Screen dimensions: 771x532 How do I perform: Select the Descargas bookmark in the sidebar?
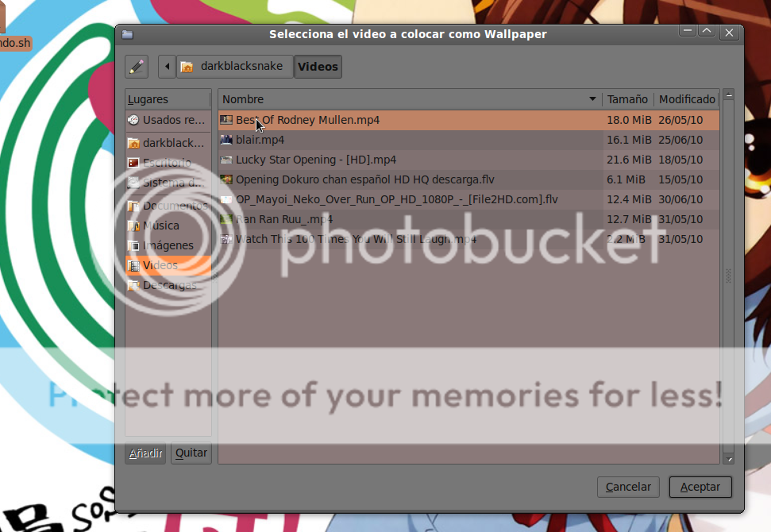click(x=168, y=285)
